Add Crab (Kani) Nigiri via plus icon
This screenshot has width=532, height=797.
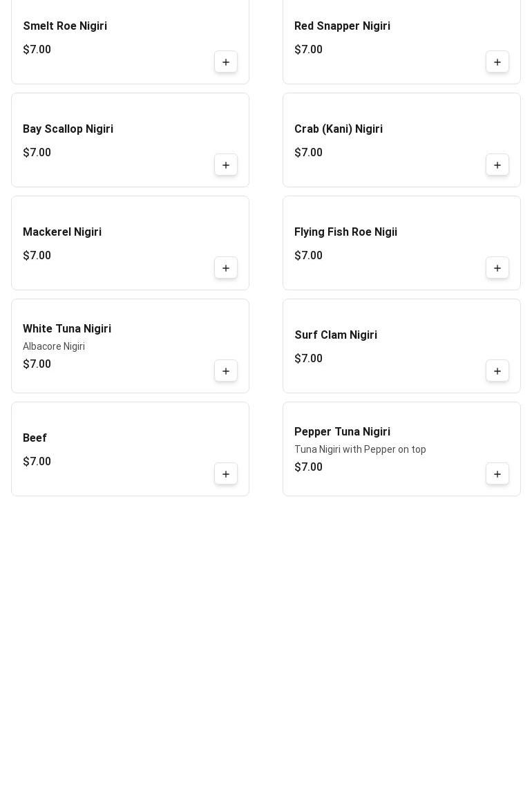point(497,165)
